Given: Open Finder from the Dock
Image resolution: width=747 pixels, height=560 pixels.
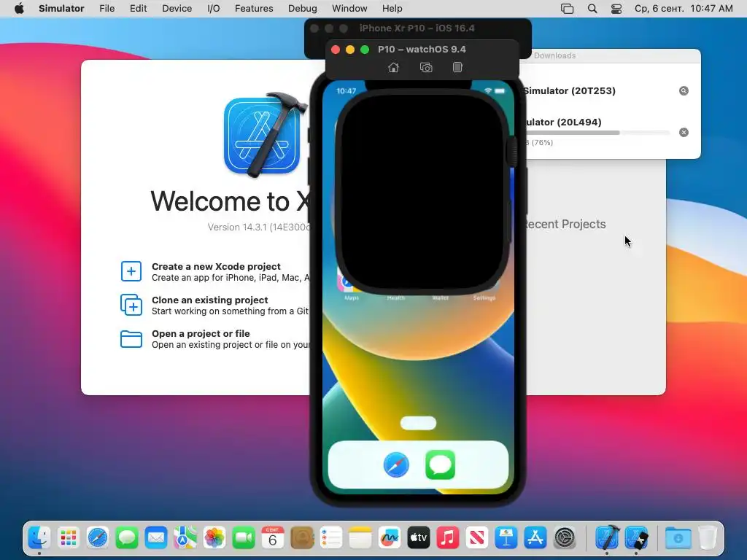Looking at the screenshot, I should click(39, 538).
